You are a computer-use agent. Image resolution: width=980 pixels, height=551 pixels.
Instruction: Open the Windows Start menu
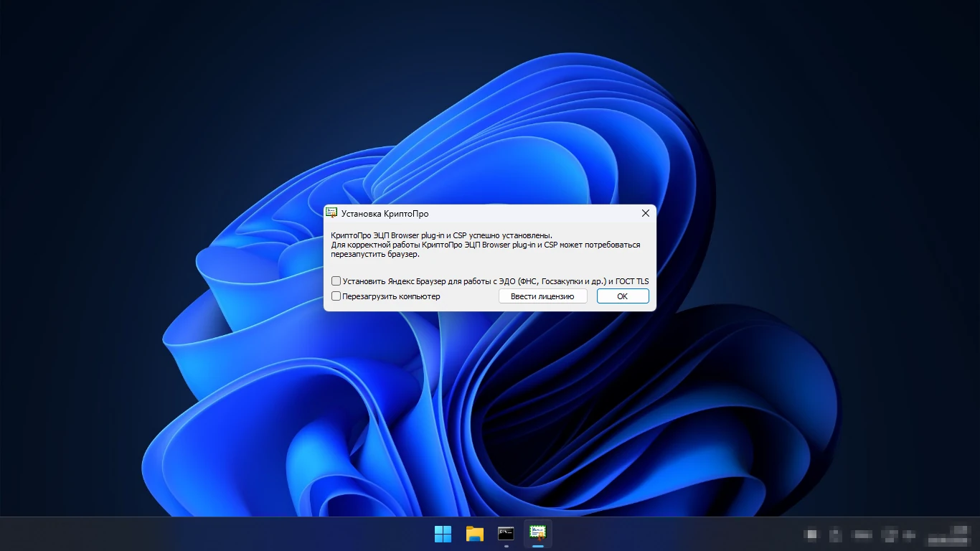pyautogui.click(x=443, y=533)
